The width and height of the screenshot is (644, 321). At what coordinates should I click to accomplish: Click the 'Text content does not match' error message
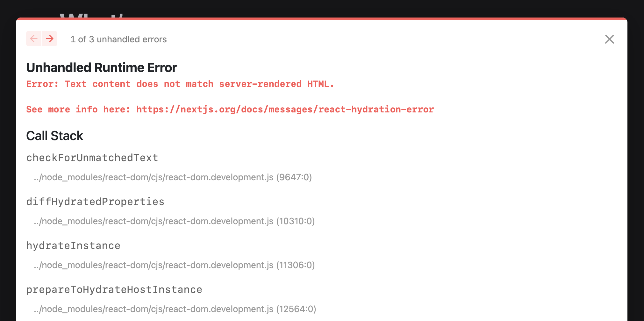click(180, 84)
